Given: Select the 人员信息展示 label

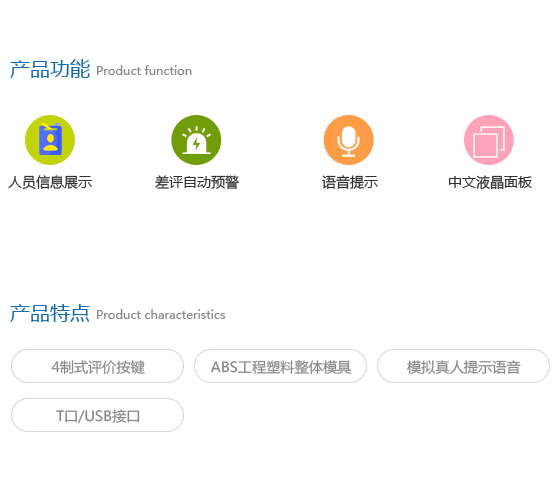Looking at the screenshot, I should (50, 182).
